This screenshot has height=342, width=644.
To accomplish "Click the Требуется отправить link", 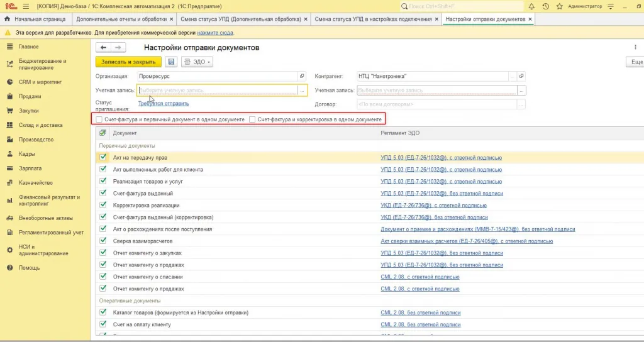I will (x=164, y=104).
